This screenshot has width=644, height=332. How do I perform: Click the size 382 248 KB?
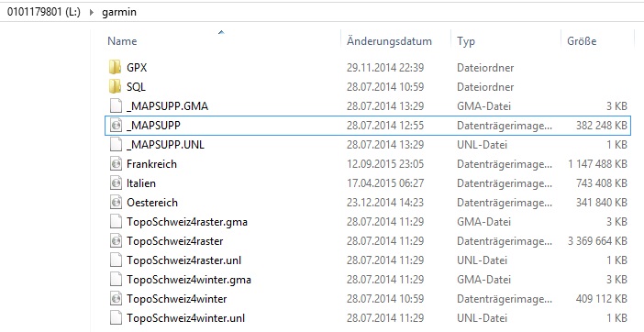coord(602,125)
